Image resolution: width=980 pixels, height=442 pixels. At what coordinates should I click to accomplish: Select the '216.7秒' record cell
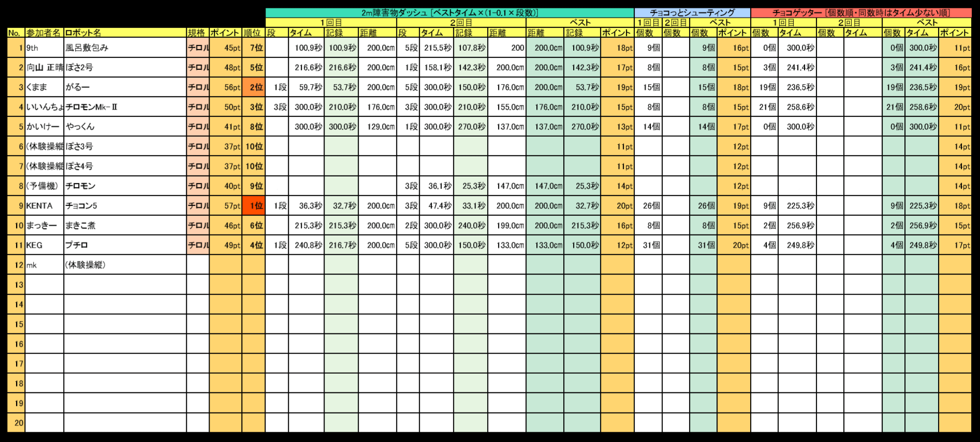(x=341, y=245)
